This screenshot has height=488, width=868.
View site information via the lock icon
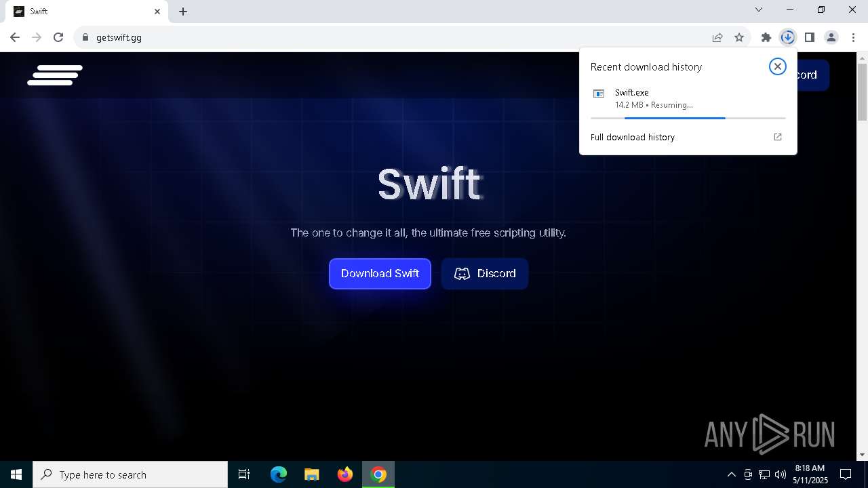(x=85, y=37)
